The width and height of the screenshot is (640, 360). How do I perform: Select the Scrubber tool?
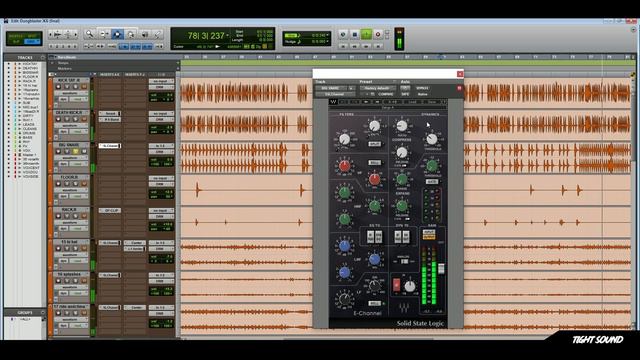pyautogui.click(x=144, y=34)
